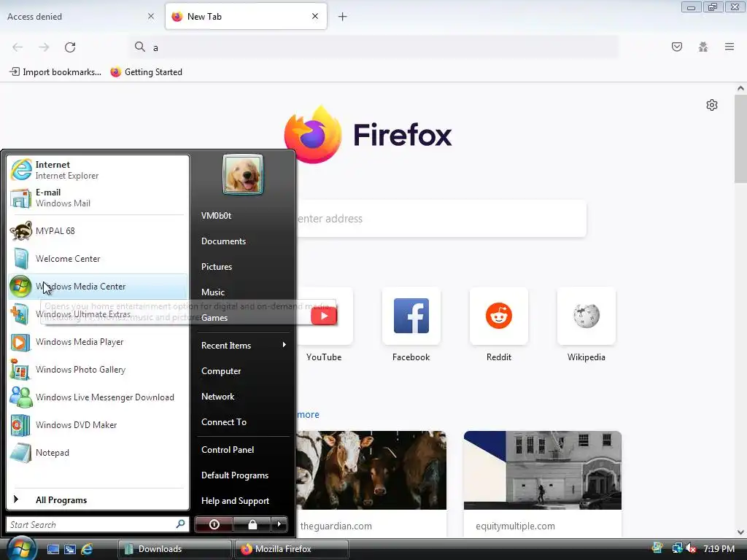747x560 pixels.
Task: Click Switch between windows quick launch icon
Action: (70, 549)
